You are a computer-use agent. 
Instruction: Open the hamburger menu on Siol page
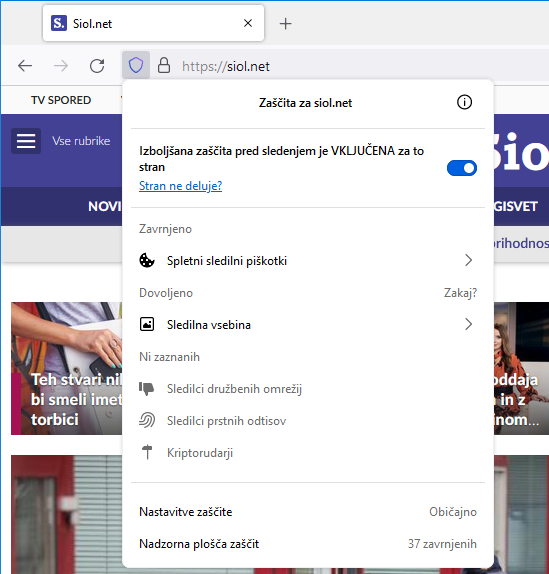(x=26, y=141)
